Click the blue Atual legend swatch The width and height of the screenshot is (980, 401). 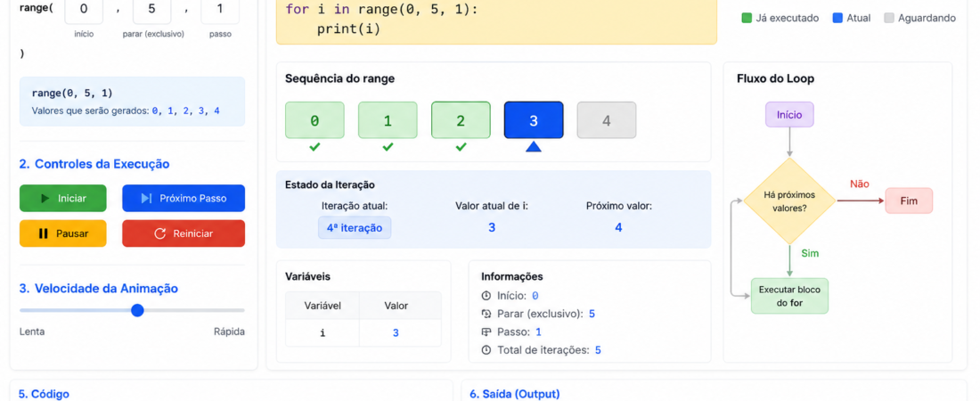tap(837, 18)
